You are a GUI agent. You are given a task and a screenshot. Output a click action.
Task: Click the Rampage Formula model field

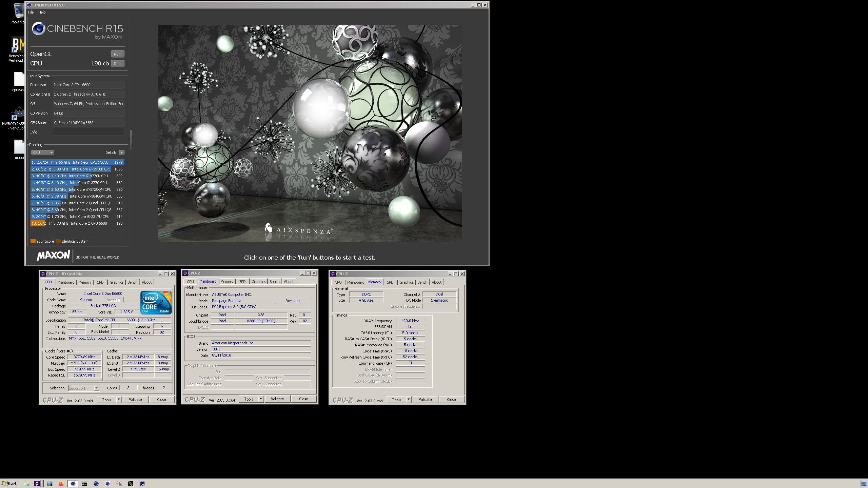242,301
